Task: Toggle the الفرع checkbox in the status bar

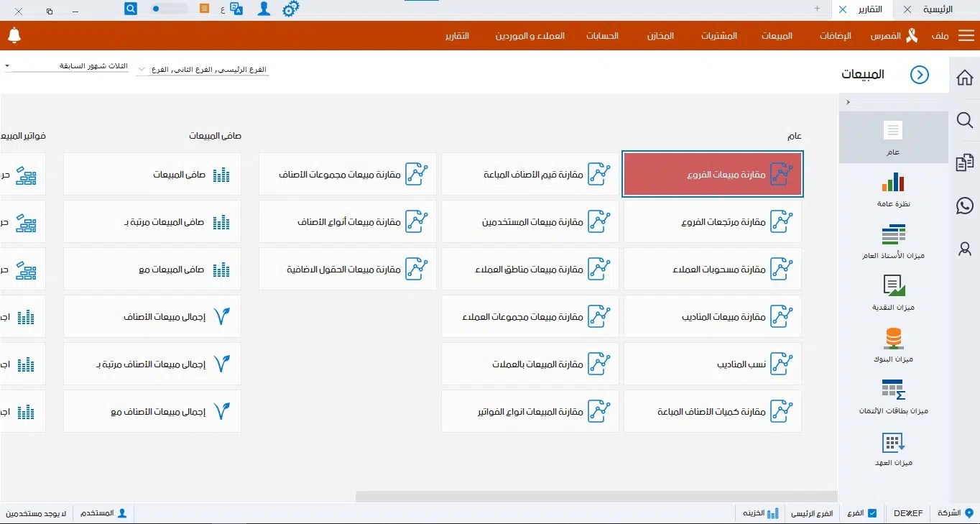Action: [x=872, y=513]
